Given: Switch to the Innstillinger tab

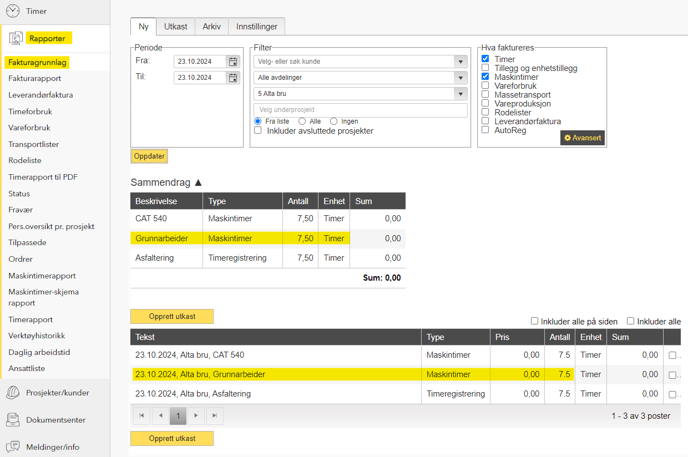Looking at the screenshot, I should 257,27.
